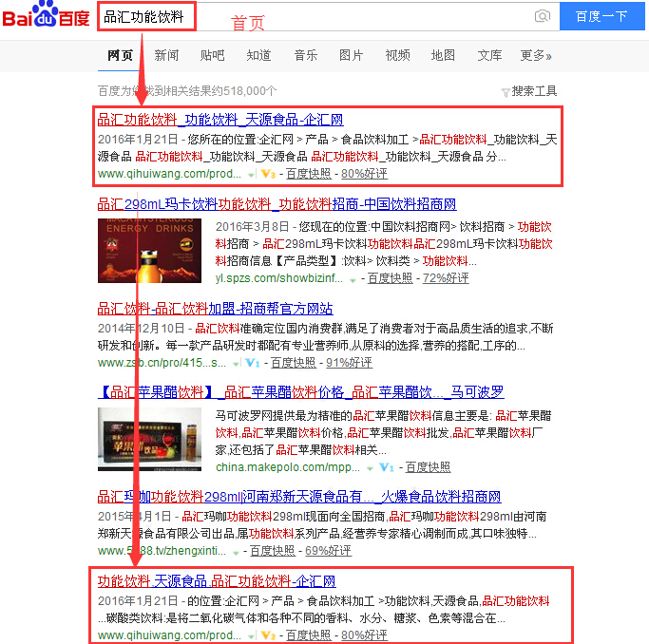Open result 品汇饮料加盟-招商帮官方网站
This screenshot has width=649, height=644.
(216, 309)
